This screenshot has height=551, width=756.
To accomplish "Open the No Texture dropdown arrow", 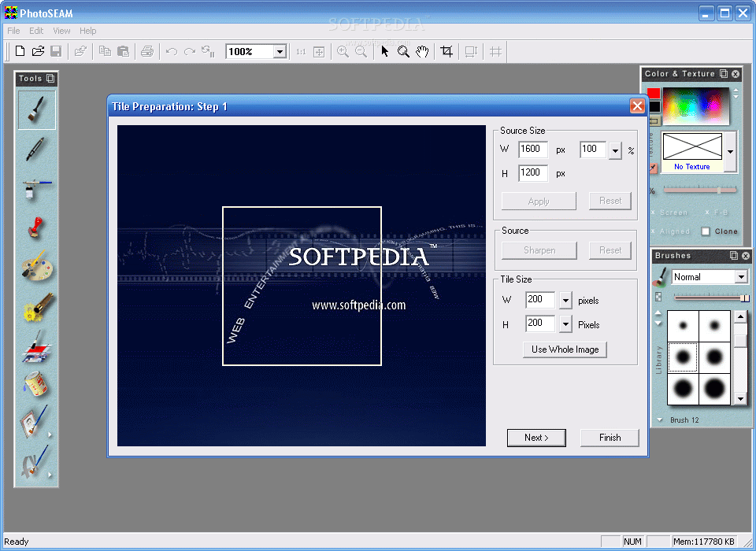I will (x=731, y=151).
